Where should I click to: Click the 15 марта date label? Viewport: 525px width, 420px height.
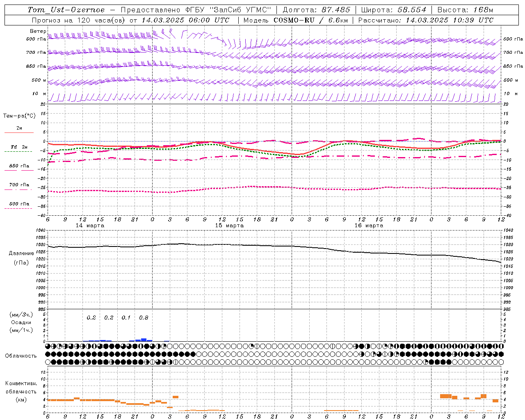229,226
